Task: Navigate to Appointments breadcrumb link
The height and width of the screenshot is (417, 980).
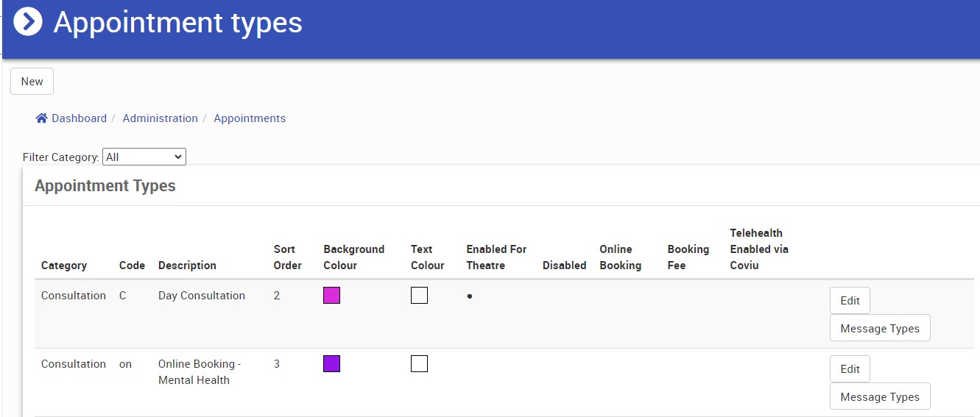Action: [x=250, y=118]
